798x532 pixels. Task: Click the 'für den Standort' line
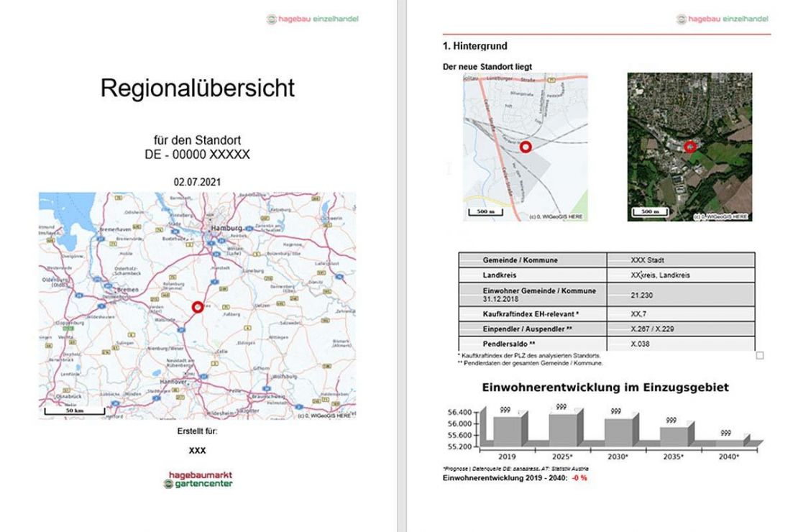click(x=198, y=140)
